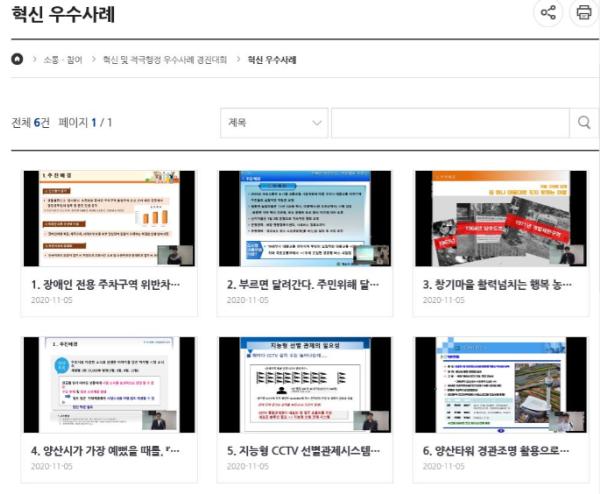Click title link 1. 장애인 전용 주차구역 위반차
The height and width of the screenshot is (494, 600).
point(106,284)
